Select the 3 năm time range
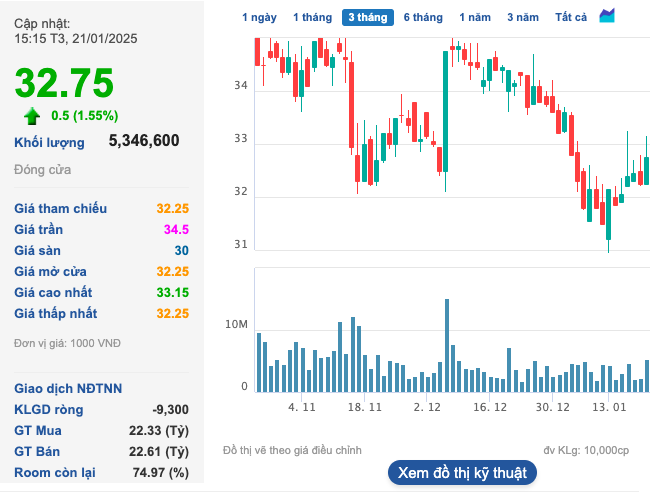This screenshot has height=496, width=666. (x=522, y=17)
